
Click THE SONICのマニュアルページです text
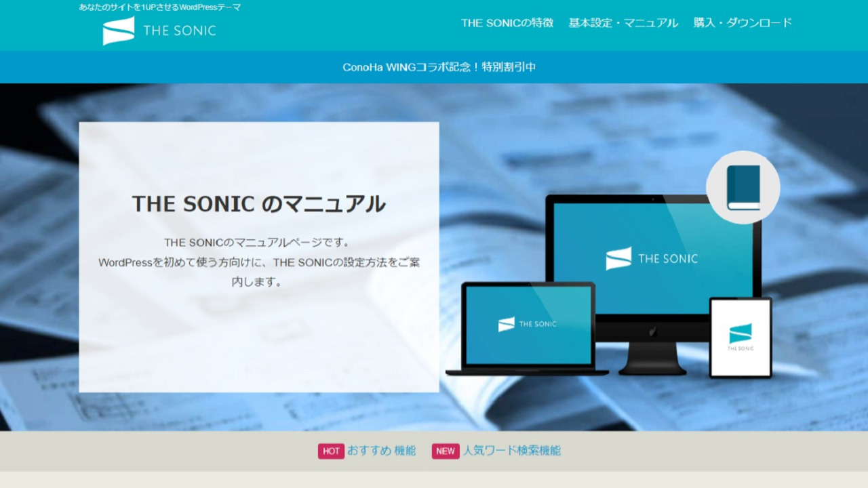(257, 242)
